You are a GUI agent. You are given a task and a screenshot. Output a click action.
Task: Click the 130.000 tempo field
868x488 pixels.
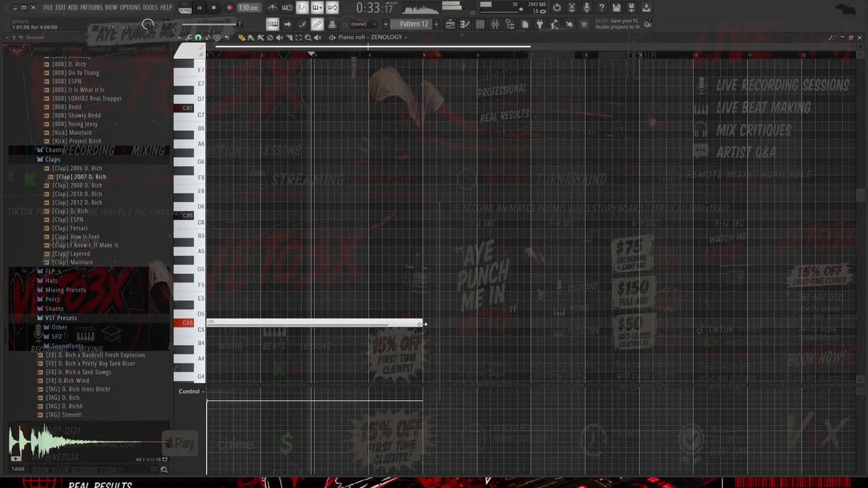pos(248,8)
